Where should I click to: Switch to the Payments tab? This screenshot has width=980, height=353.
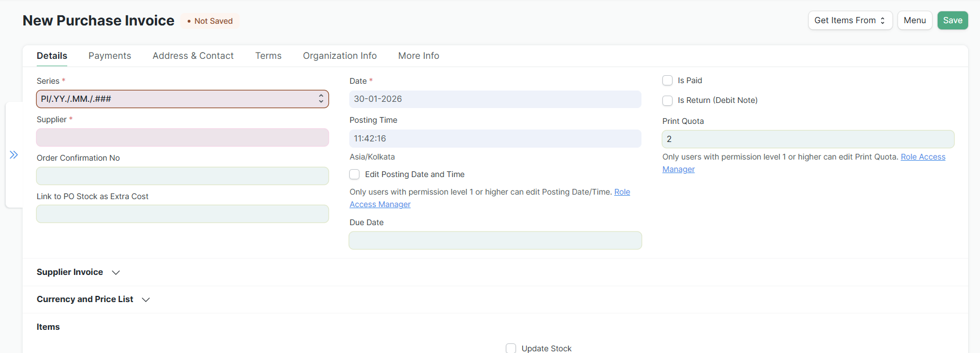110,55
